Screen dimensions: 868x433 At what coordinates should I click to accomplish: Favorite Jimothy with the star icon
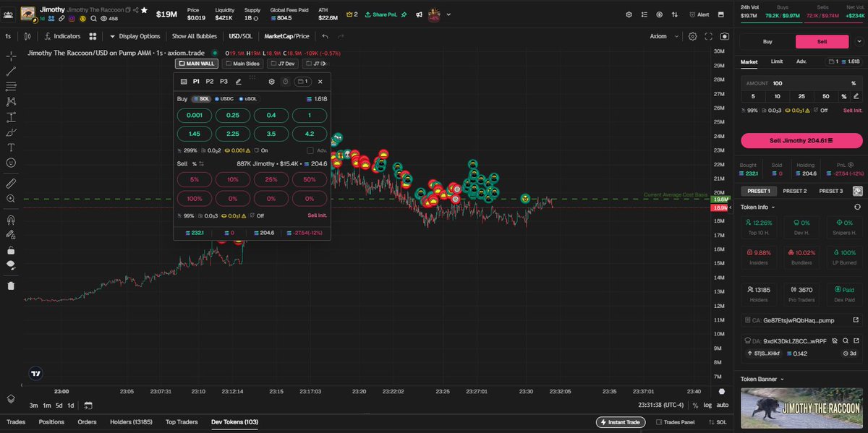tap(145, 11)
